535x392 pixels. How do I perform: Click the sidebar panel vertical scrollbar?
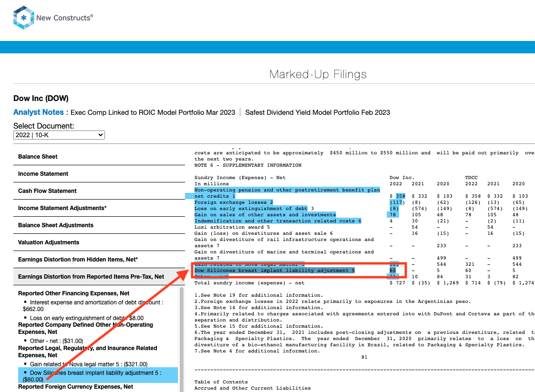pyautogui.click(x=182, y=339)
